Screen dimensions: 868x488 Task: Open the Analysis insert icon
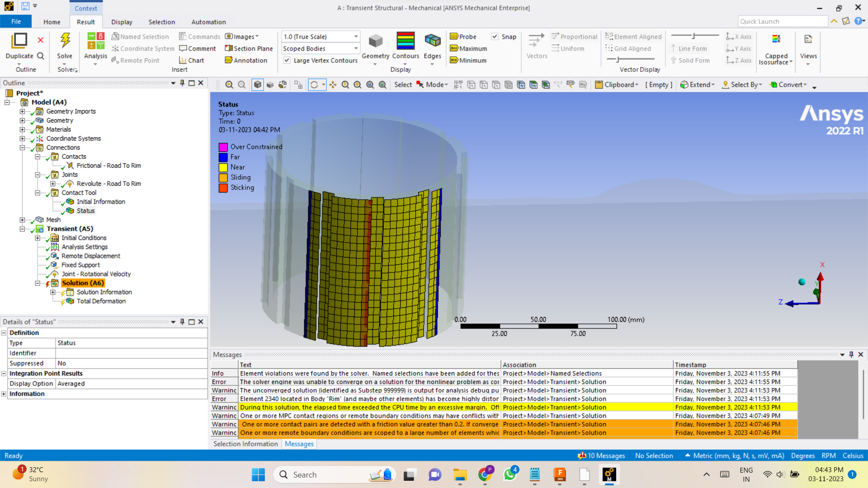(95, 41)
